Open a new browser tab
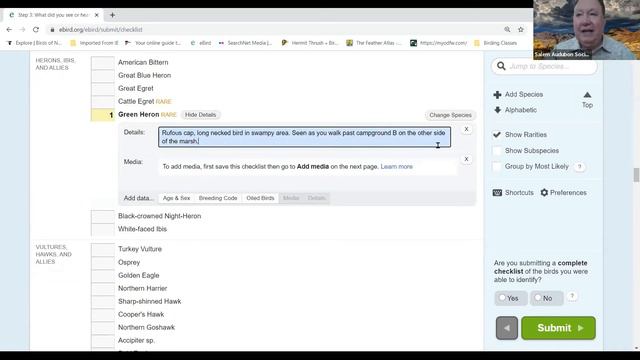This screenshot has width=640, height=360. (x=112, y=15)
